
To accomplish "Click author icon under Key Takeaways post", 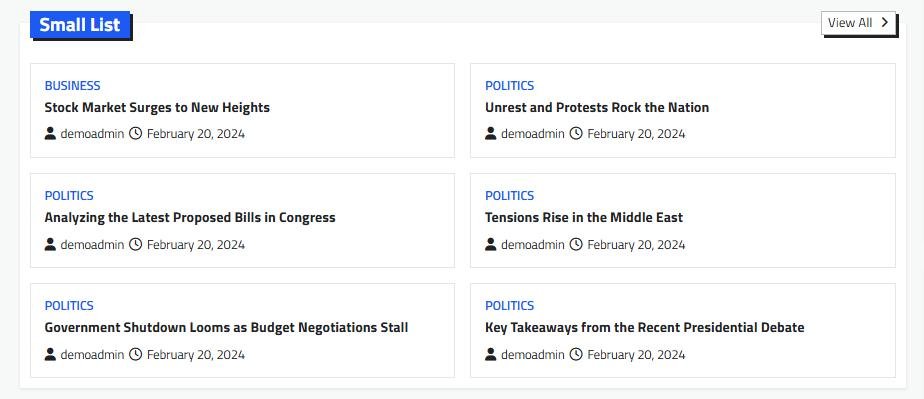I will [491, 354].
